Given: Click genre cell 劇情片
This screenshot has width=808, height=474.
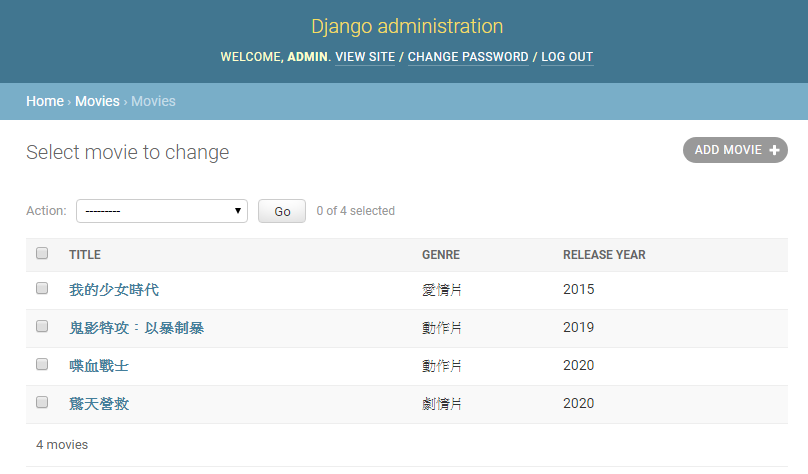Looking at the screenshot, I should click(x=442, y=403).
